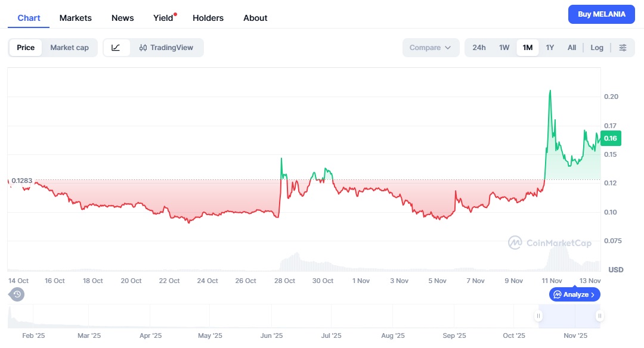The image size is (644, 348).
Task: Click the Analyze button
Action: pos(575,294)
